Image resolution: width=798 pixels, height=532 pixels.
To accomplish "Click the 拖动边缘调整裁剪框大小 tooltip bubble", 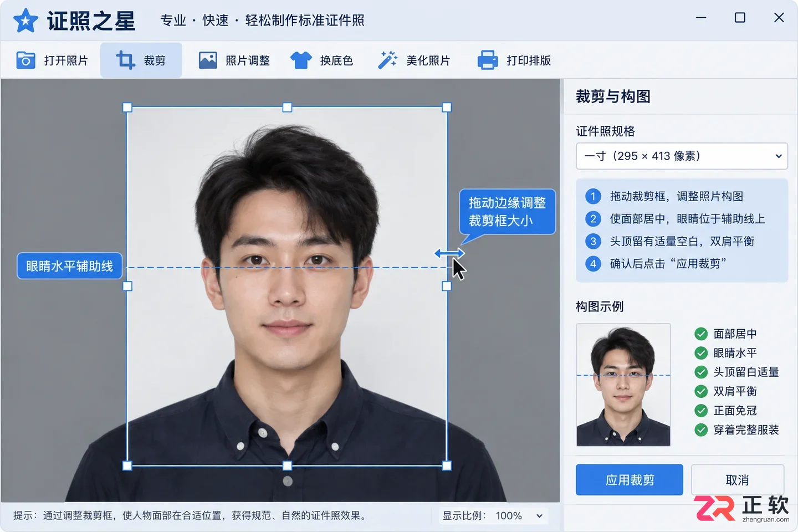I will [x=507, y=212].
